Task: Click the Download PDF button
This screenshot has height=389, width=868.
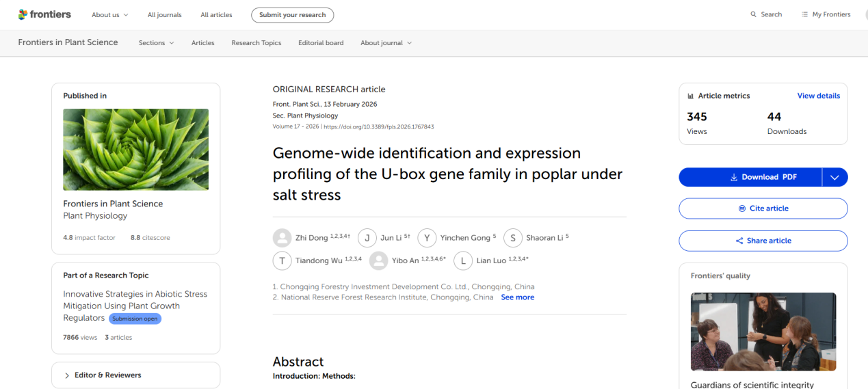Action: pos(750,177)
